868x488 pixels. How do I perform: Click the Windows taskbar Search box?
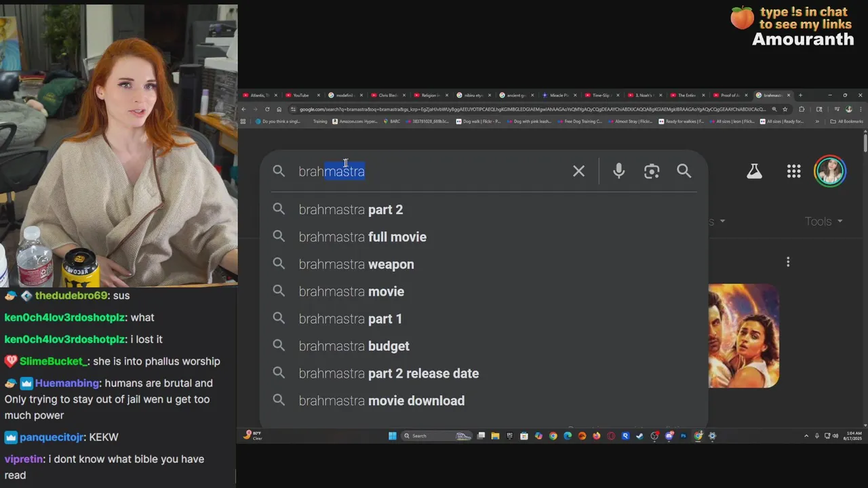[437, 436]
